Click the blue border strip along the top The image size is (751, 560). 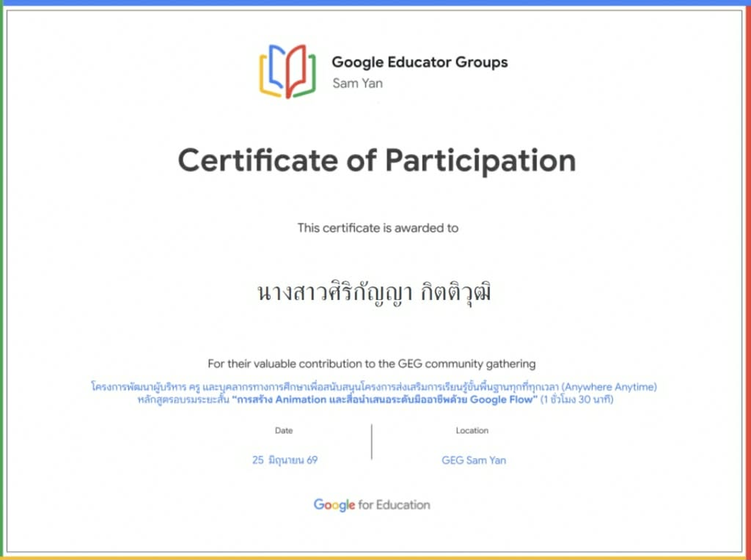(x=375, y=2)
